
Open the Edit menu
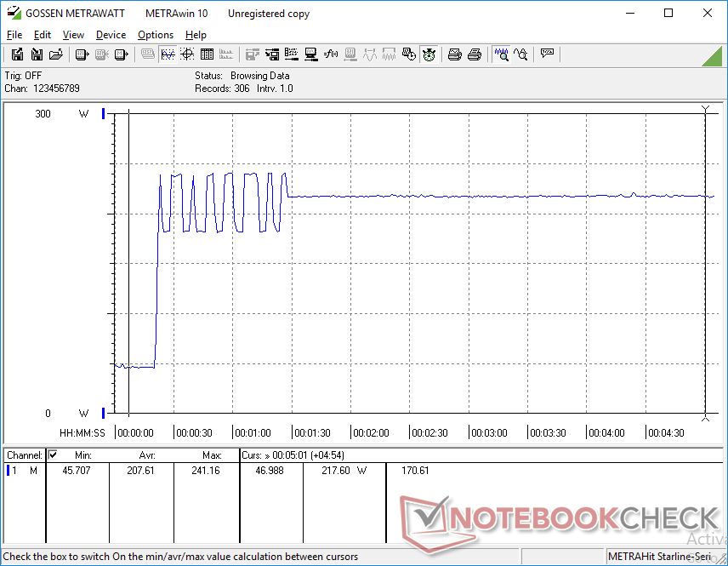tap(43, 35)
